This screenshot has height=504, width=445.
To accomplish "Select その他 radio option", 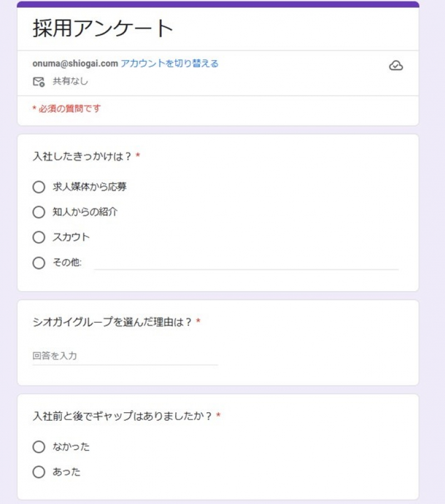I will 38,263.
